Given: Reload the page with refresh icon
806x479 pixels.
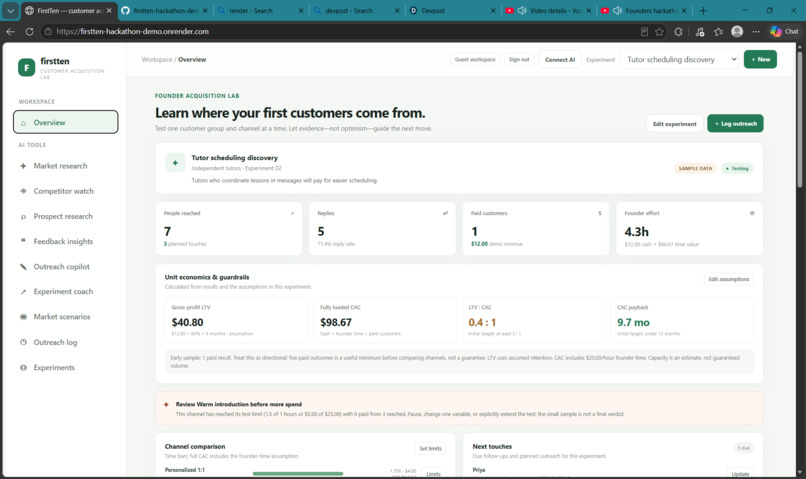Looking at the screenshot, I should click(30, 31).
